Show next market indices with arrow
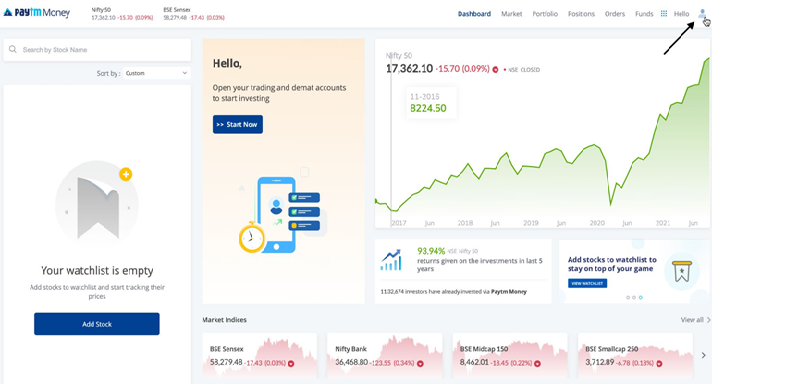 pos(703,356)
